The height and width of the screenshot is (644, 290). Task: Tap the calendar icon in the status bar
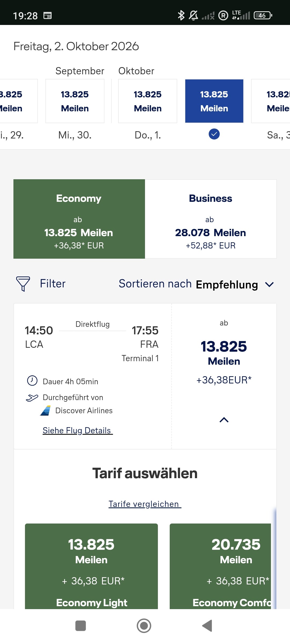(x=48, y=16)
